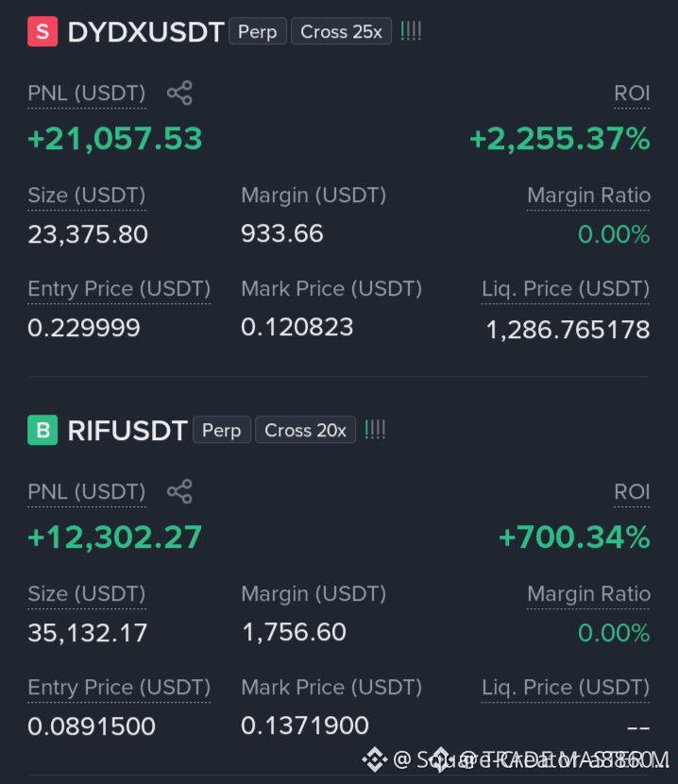Tap the PNL (USDT) label for RIFUSDT

(x=87, y=492)
